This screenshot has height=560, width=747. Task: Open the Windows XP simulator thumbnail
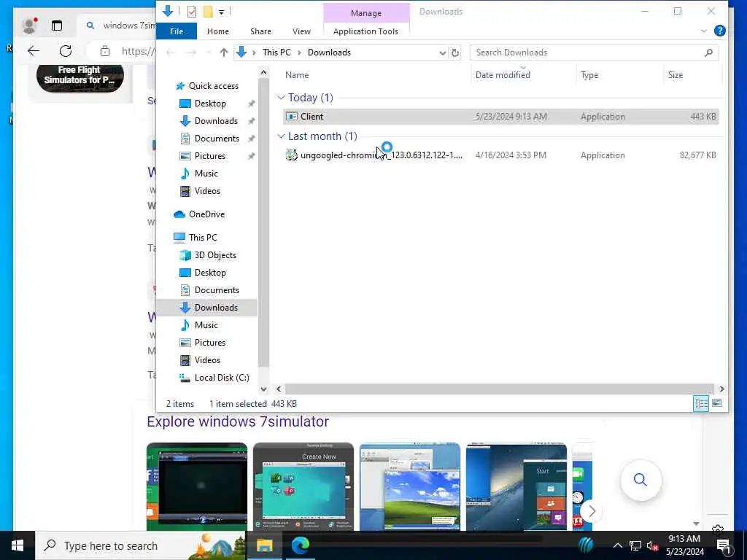pos(410,486)
